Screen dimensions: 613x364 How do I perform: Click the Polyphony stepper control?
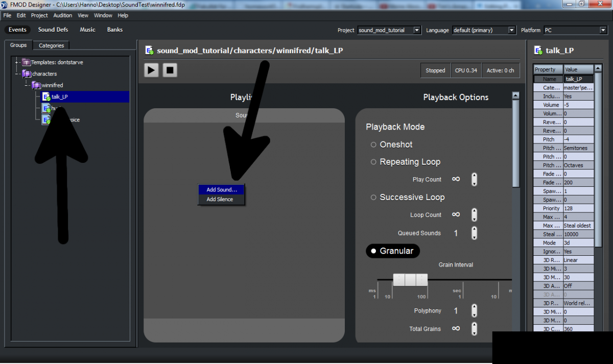click(x=474, y=310)
